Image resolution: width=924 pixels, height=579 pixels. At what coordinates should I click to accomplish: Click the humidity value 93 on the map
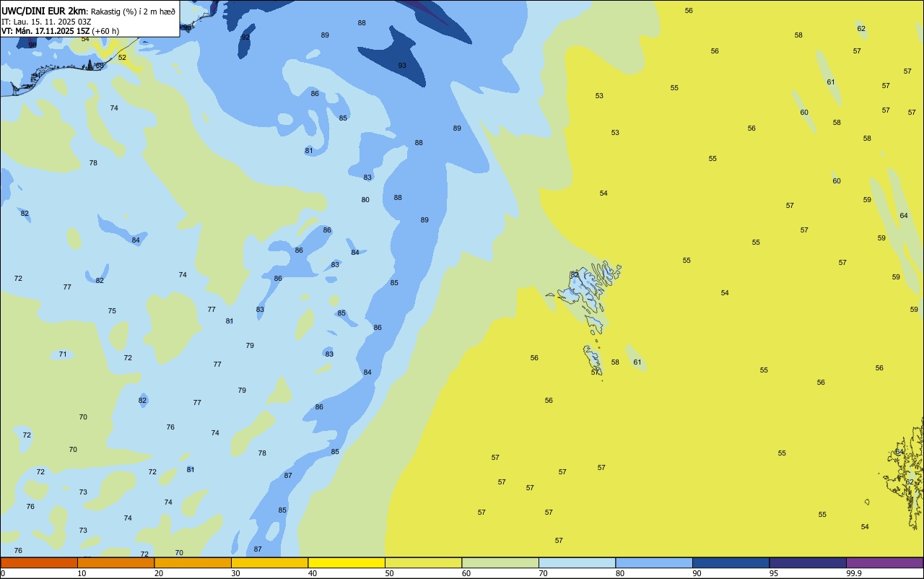(402, 66)
